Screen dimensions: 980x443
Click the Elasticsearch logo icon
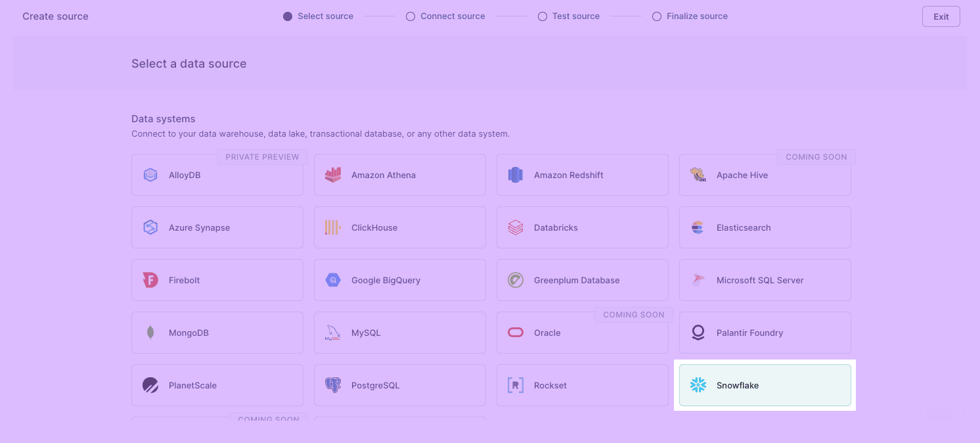pyautogui.click(x=698, y=227)
